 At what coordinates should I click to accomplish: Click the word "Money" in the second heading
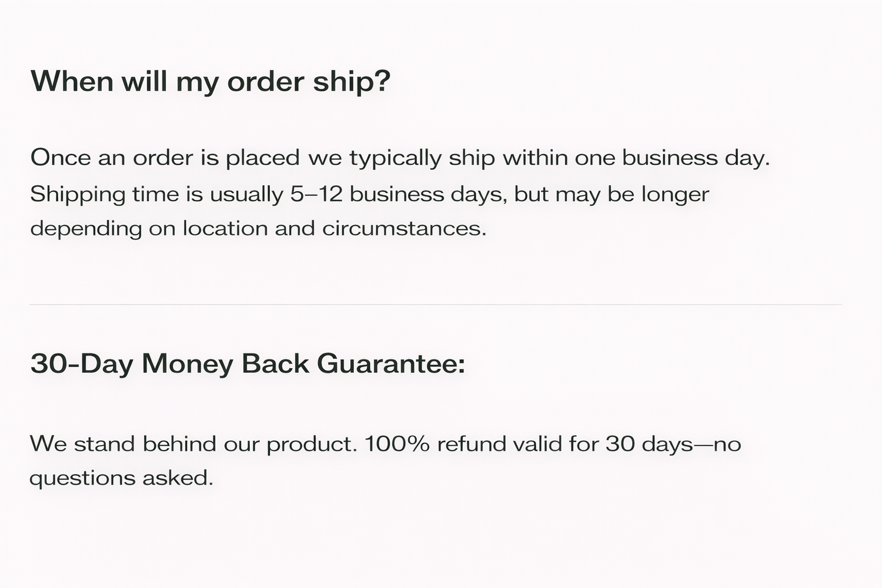pyautogui.click(x=188, y=363)
